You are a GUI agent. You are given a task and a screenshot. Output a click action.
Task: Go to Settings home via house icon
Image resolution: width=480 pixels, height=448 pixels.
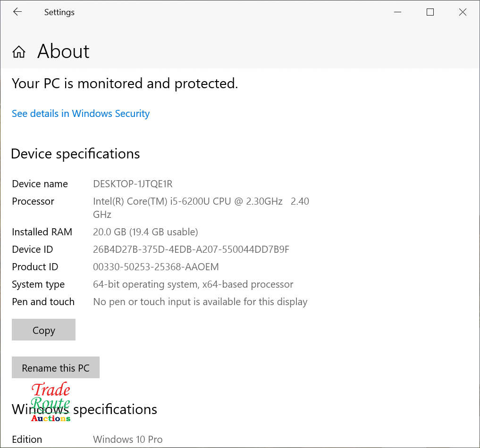(x=19, y=52)
